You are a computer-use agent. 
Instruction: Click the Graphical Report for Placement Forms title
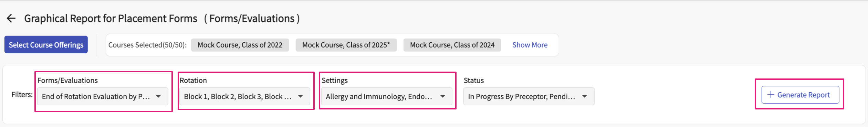tap(111, 19)
